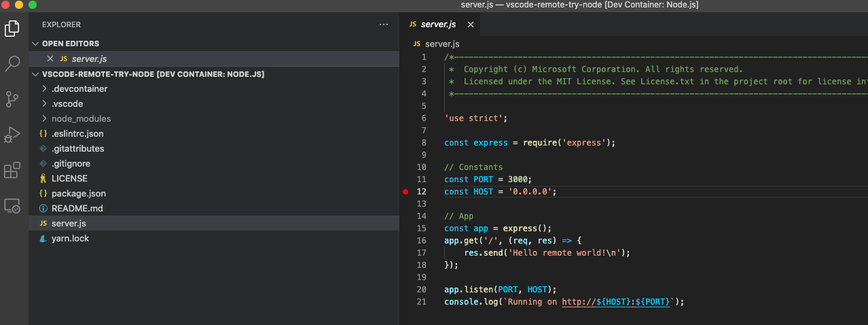Open the Explorer view in activity bar

[12, 29]
